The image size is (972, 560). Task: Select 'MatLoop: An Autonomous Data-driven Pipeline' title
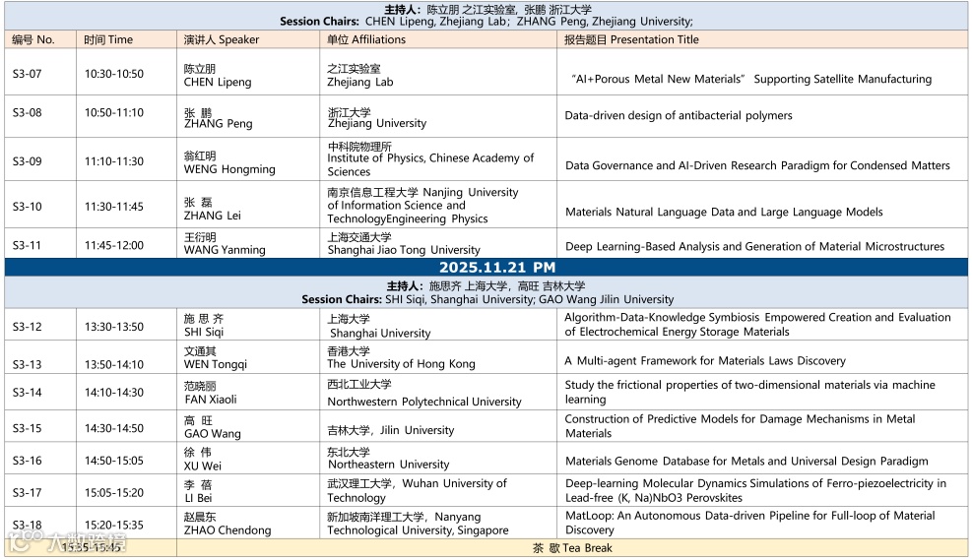(x=750, y=523)
